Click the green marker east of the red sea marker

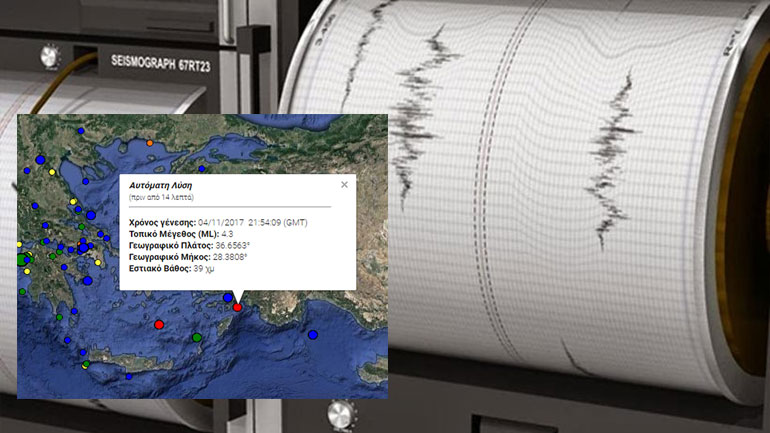click(x=197, y=338)
